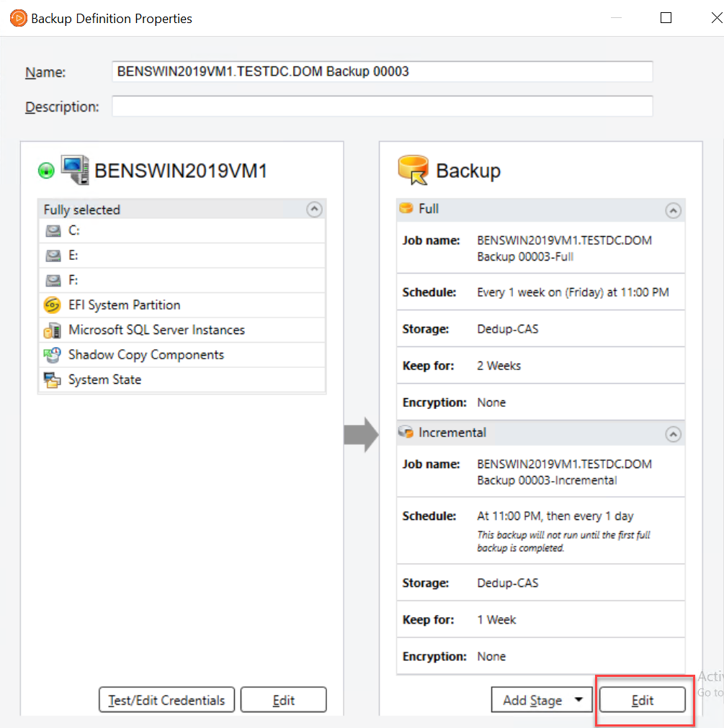Click the Name input field
The image size is (724, 728).
(x=383, y=71)
